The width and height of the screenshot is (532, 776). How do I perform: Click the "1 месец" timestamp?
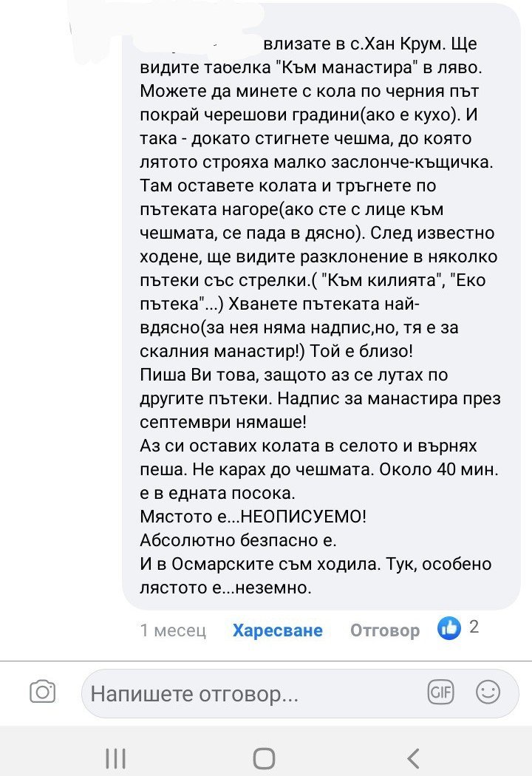tap(173, 630)
